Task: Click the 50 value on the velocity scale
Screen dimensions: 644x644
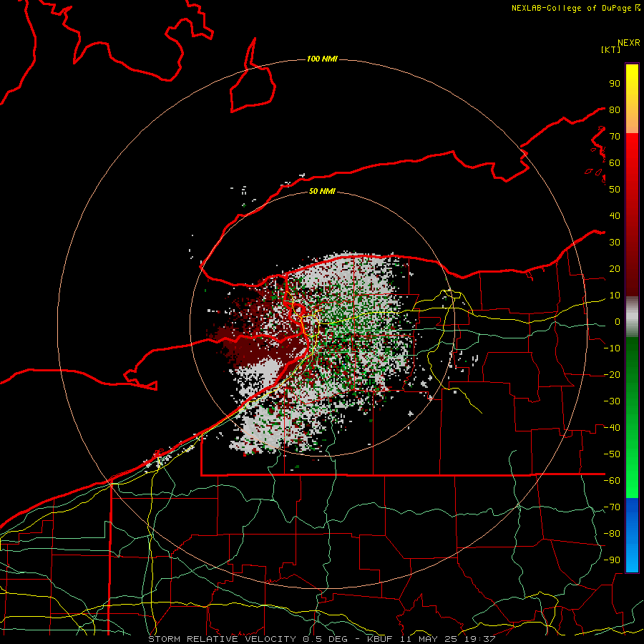Action: click(615, 190)
